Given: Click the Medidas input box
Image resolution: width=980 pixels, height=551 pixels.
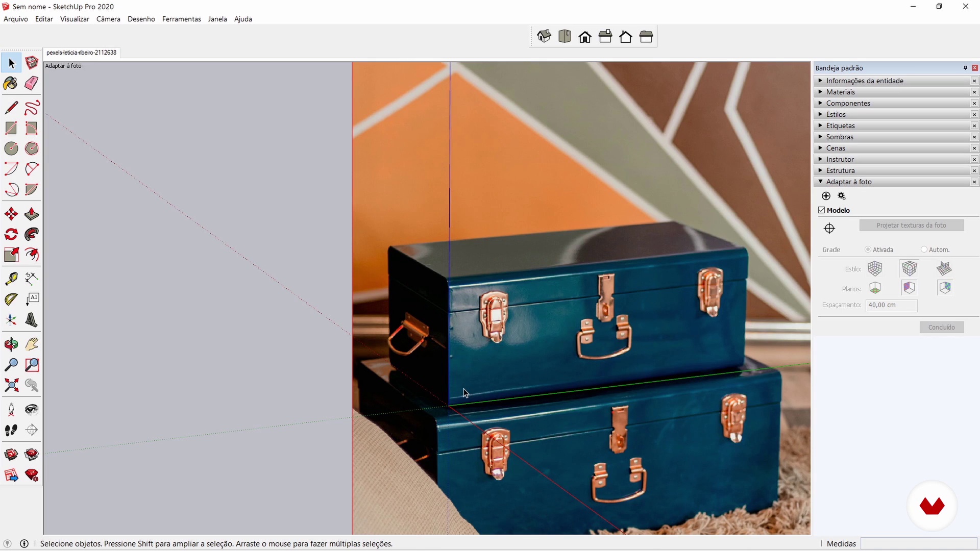Looking at the screenshot, I should [919, 543].
